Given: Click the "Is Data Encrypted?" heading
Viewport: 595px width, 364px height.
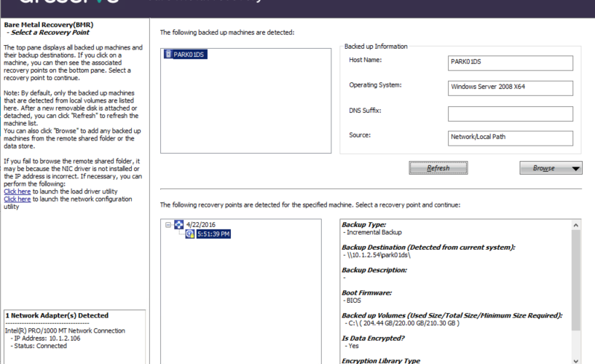Looking at the screenshot, I should tap(373, 339).
